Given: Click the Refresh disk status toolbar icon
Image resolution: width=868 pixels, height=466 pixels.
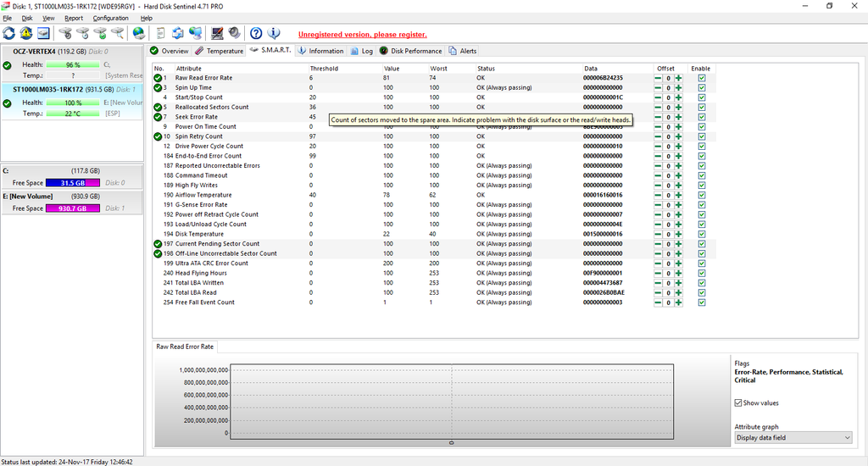Looking at the screenshot, I should pos(9,34).
